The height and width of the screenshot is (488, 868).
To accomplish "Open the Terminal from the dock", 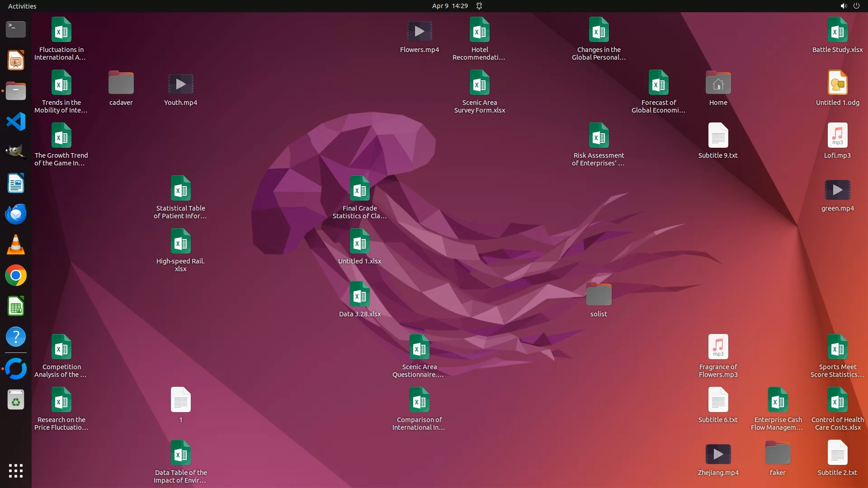I will [16, 29].
